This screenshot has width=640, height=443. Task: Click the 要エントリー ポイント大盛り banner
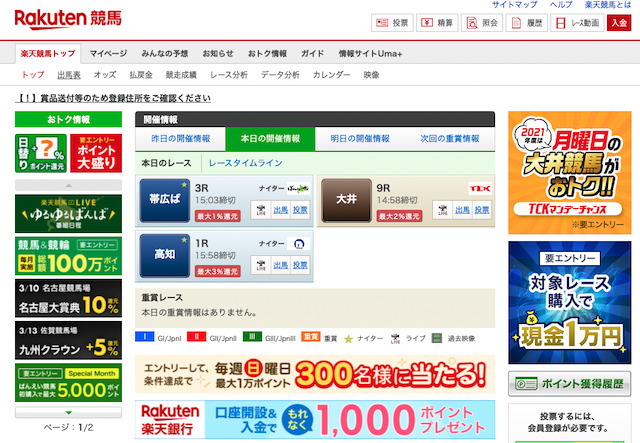96,154
